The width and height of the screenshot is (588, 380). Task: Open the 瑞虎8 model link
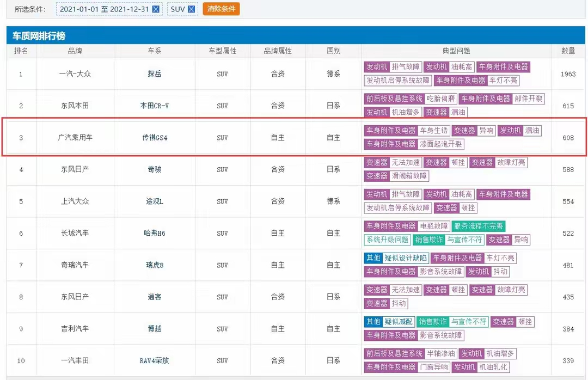point(155,265)
